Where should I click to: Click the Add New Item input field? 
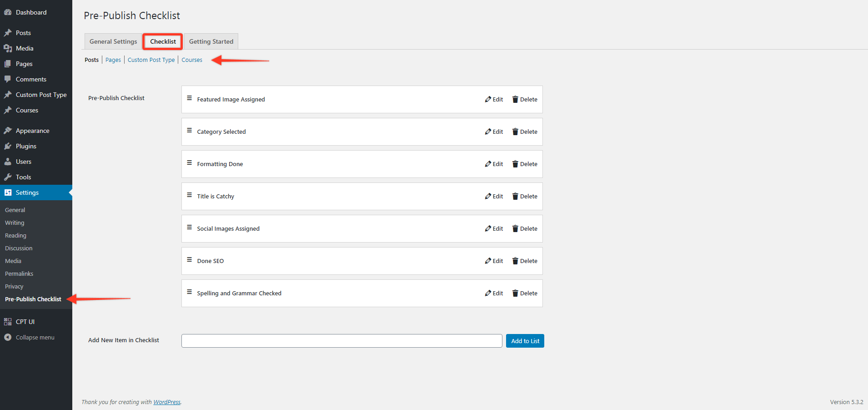[341, 340]
